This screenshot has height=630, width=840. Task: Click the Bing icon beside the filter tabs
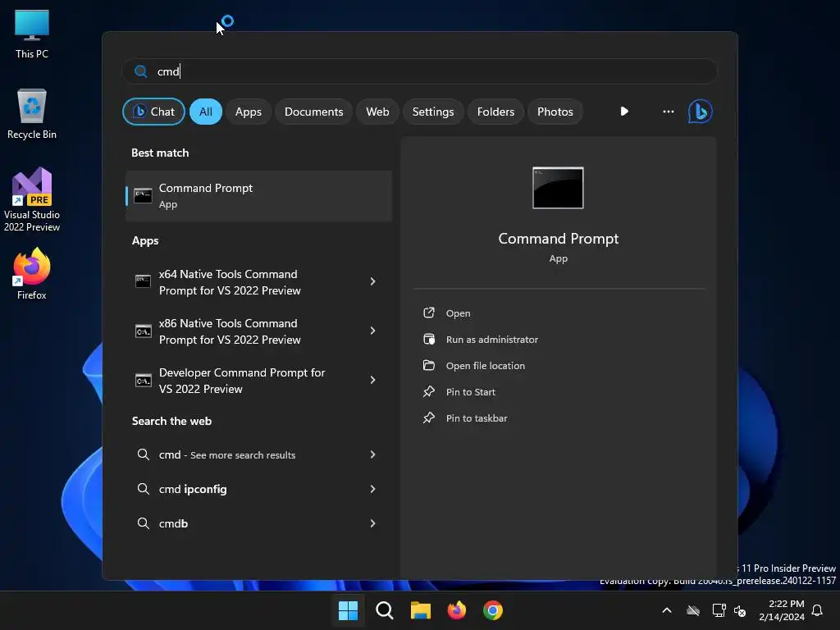pos(700,112)
